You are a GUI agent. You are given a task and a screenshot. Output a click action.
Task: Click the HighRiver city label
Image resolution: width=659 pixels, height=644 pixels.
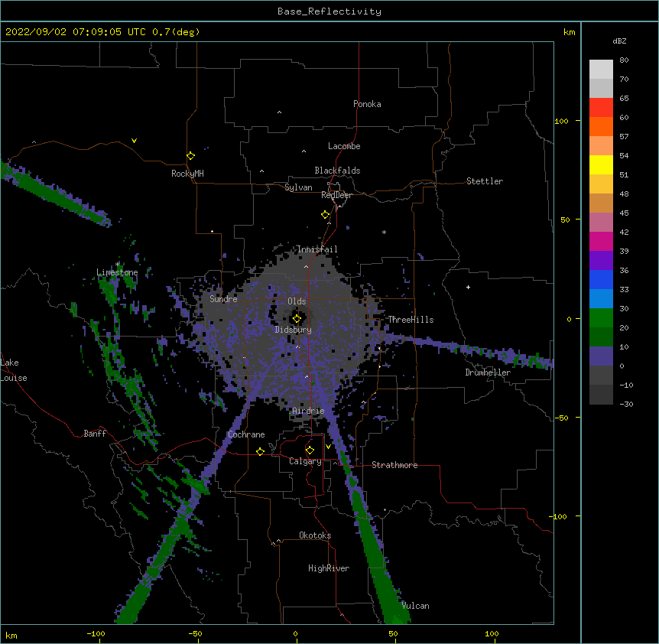[x=329, y=568]
